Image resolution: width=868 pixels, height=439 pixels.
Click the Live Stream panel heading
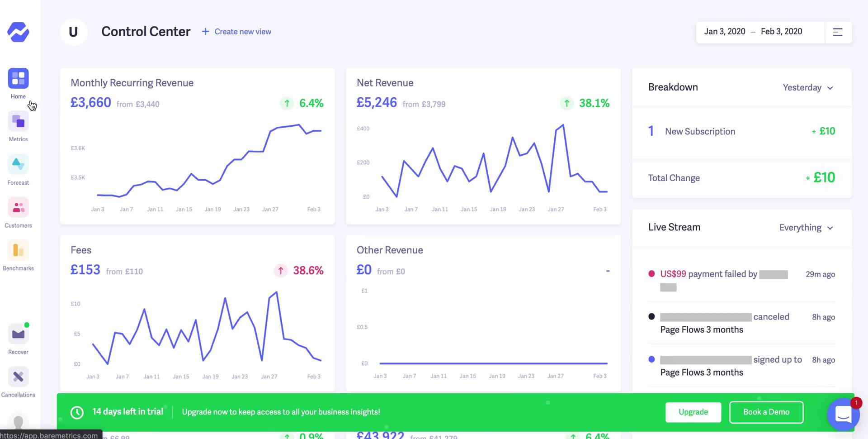[674, 227]
